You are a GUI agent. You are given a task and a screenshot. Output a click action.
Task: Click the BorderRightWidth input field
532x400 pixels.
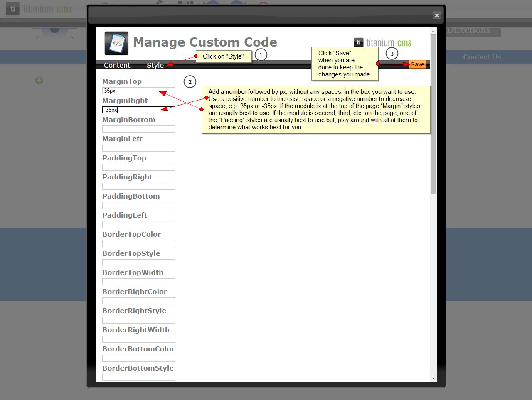point(138,339)
